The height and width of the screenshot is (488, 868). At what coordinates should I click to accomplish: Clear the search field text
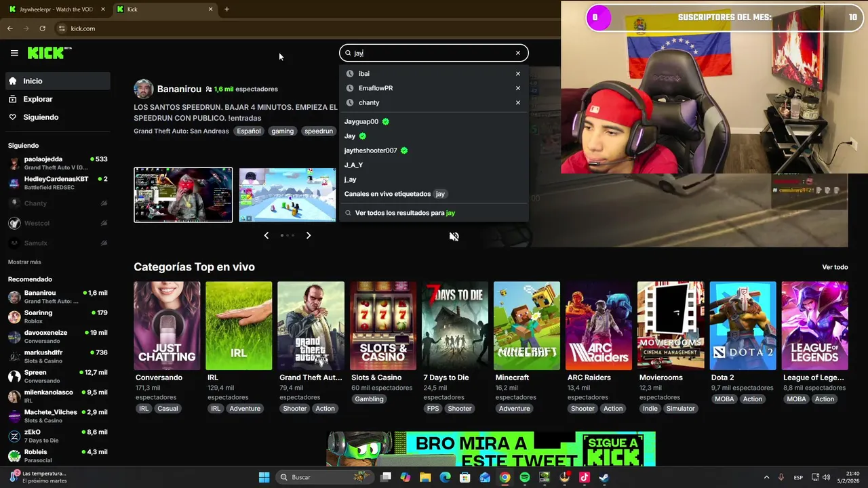click(x=518, y=53)
